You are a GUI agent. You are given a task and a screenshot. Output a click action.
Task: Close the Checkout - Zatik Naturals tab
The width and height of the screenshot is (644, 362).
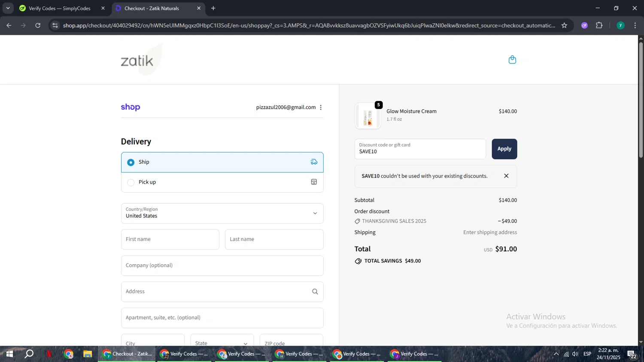coord(199,8)
